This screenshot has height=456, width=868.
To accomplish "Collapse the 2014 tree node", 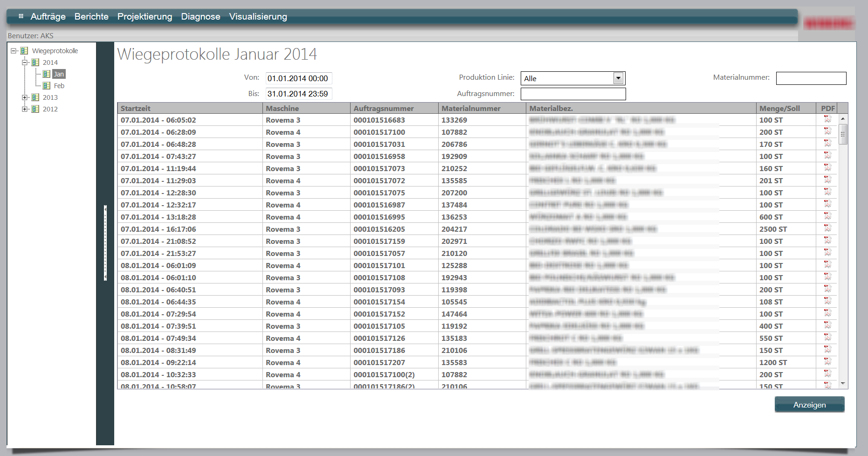I will (25, 62).
